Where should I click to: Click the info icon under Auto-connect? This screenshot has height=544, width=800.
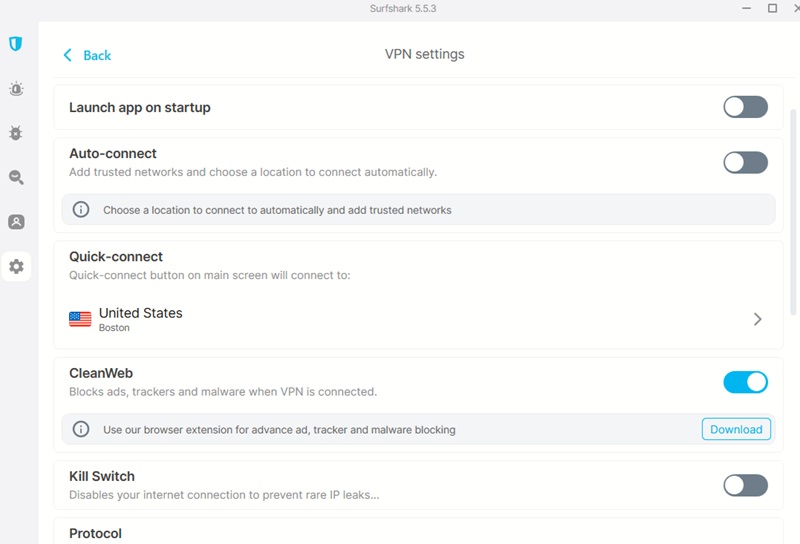(x=81, y=209)
